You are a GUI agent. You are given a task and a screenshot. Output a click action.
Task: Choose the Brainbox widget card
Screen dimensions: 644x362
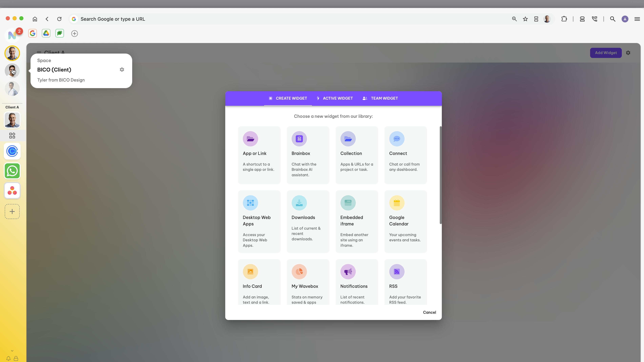308,155
